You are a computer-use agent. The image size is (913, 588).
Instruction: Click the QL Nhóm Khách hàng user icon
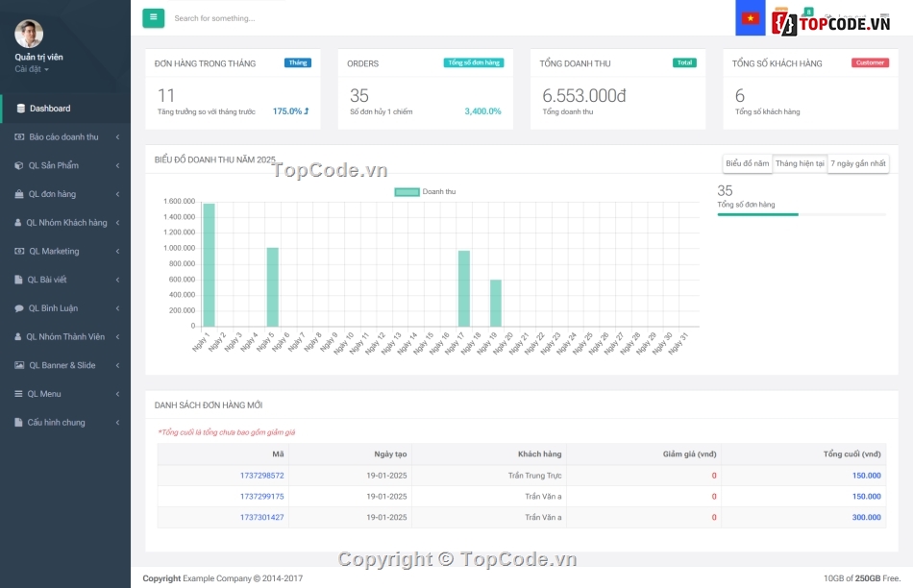(17, 222)
